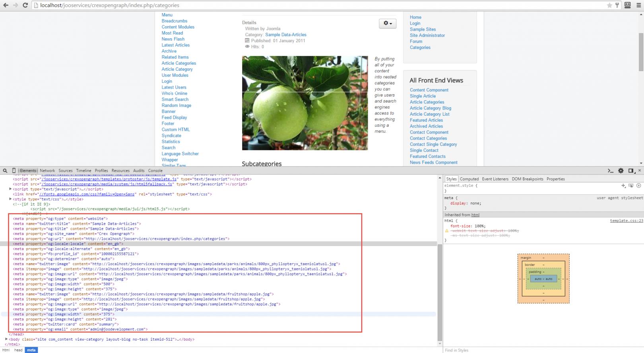Select the Elements panel tab
The width and height of the screenshot is (644, 353).
[28, 171]
